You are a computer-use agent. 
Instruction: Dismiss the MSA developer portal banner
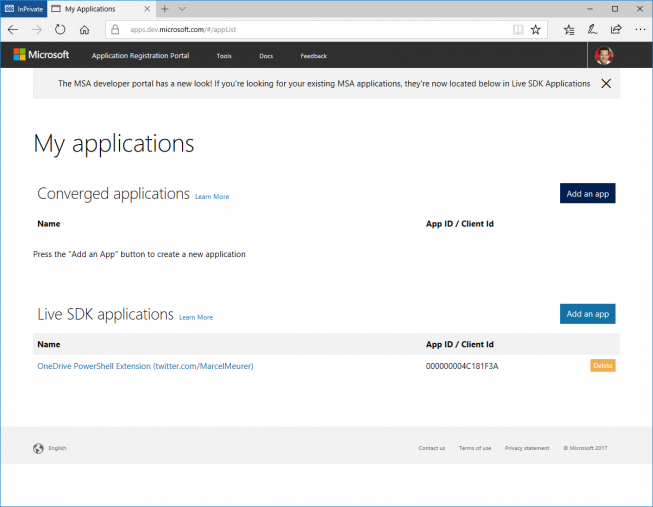pyautogui.click(x=606, y=84)
